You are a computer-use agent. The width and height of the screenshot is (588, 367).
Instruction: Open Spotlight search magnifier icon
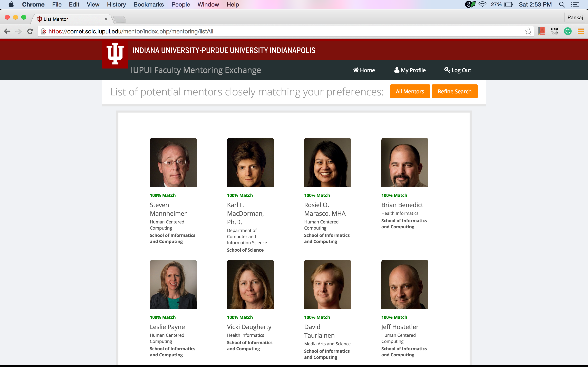coord(562,4)
